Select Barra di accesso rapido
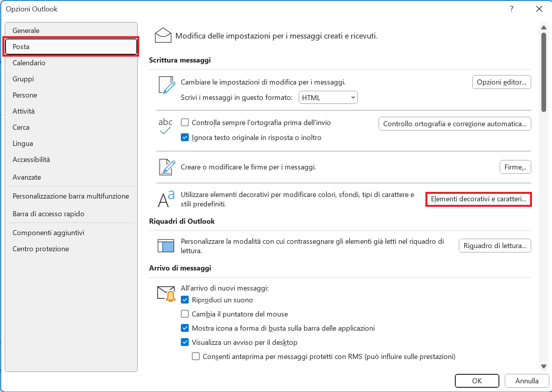Screen dimensions: 552x392 (71, 213)
